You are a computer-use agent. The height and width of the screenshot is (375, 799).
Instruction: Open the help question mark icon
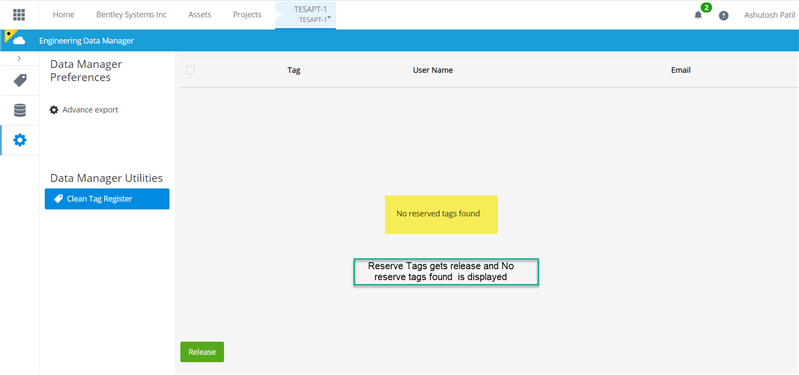click(x=723, y=15)
